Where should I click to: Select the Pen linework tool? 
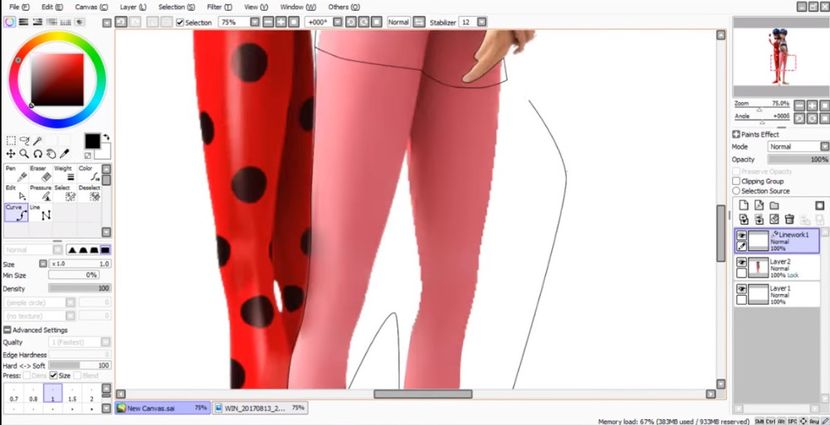16,174
